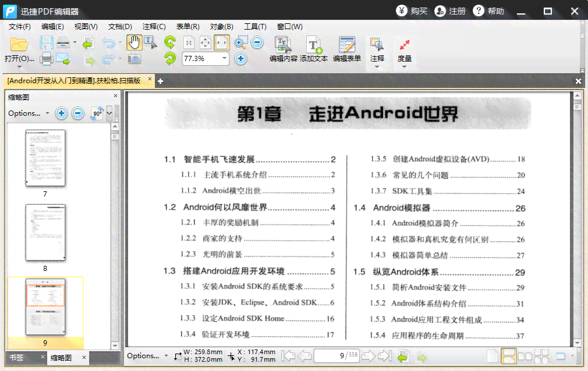
Task: Expand the Annotation (注释) dropdown arrow
Action: pyautogui.click(x=377, y=67)
